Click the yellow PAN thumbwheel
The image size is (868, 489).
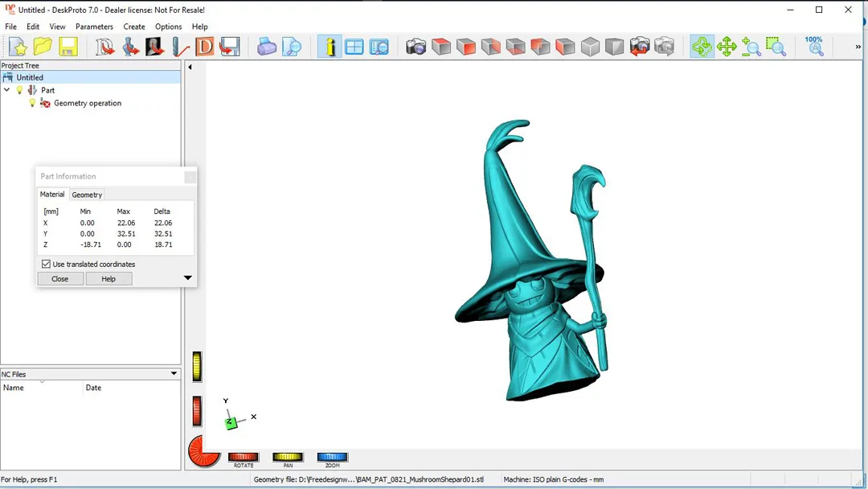pos(288,457)
